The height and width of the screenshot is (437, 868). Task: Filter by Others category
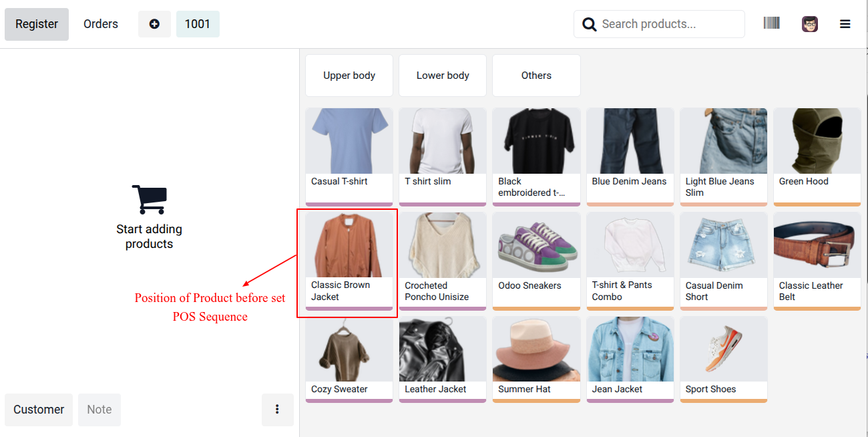536,76
